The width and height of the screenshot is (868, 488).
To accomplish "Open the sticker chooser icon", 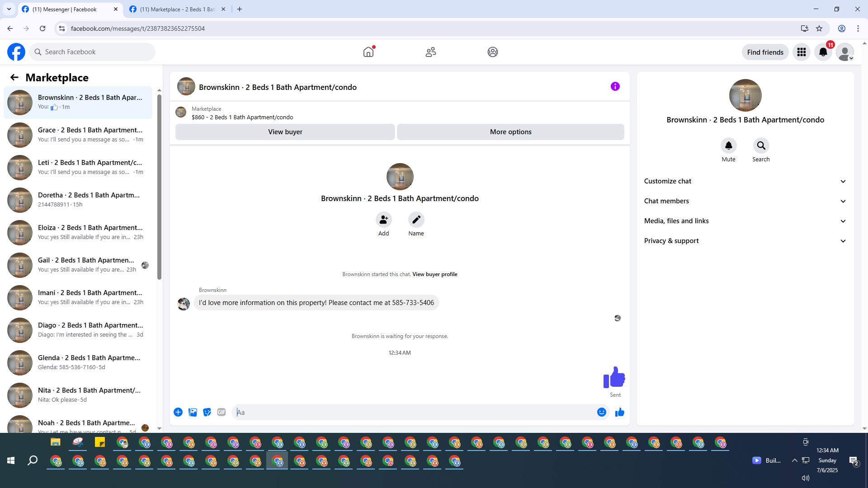I will pyautogui.click(x=207, y=412).
